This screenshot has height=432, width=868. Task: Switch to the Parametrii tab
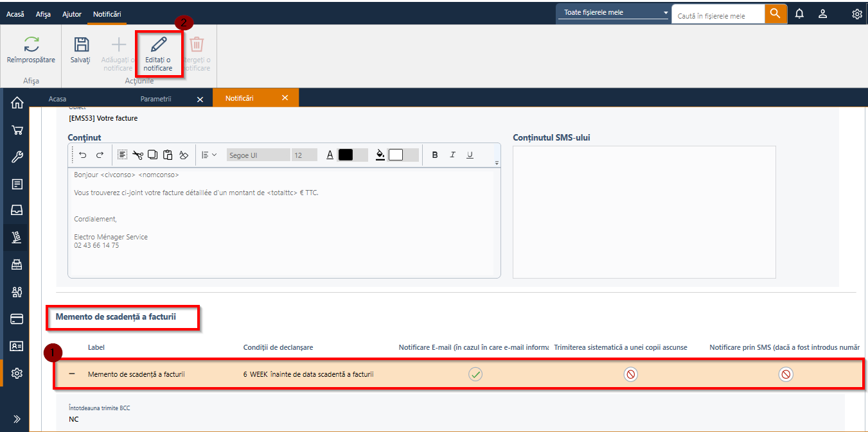156,98
